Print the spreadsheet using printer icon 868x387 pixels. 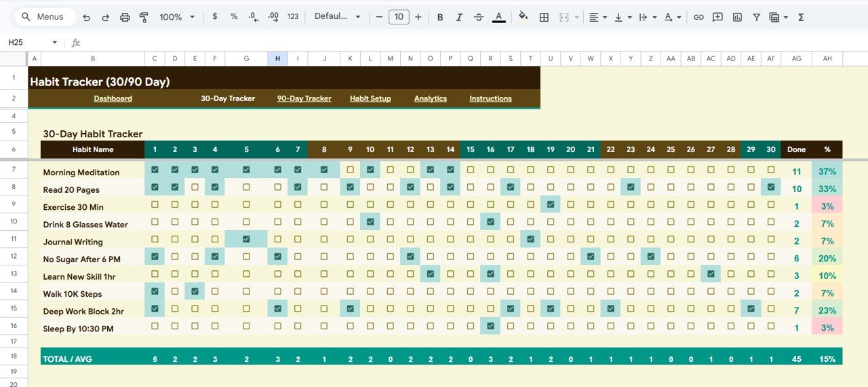pyautogui.click(x=125, y=17)
